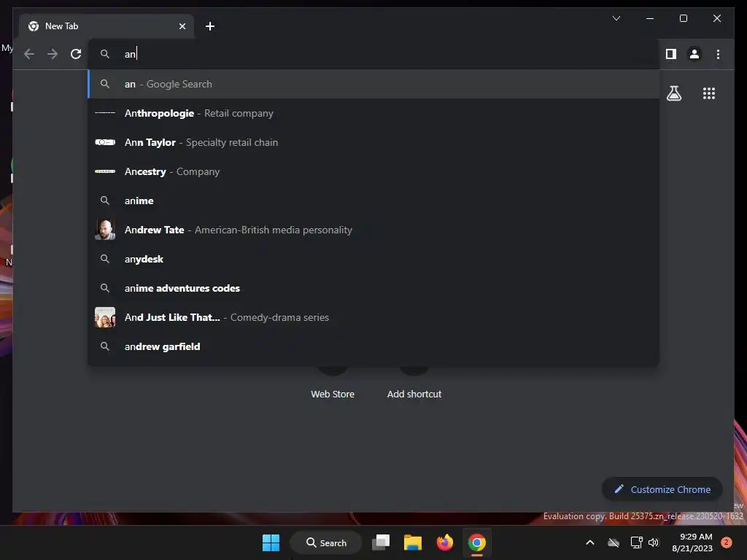
Task: Select 'anime adventures codes' suggestion
Action: pyautogui.click(x=374, y=288)
